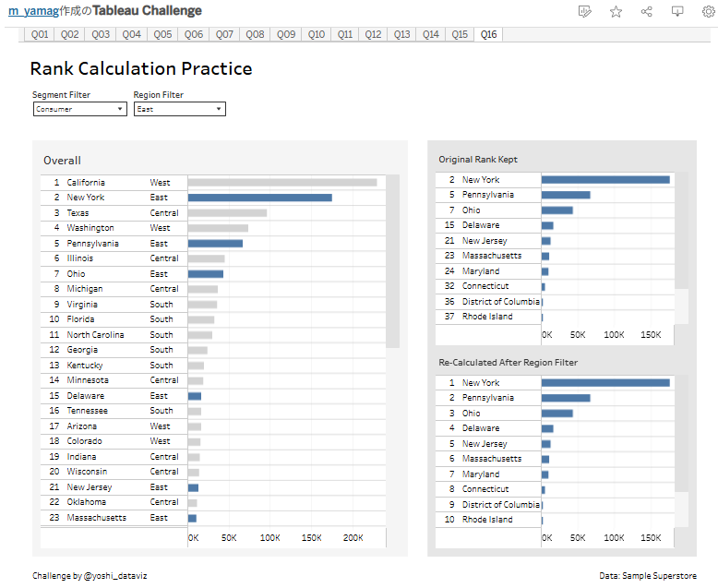Viewport: 718px width, 588px height.
Task: Click the Rank Calculation Practice title
Action: [141, 68]
